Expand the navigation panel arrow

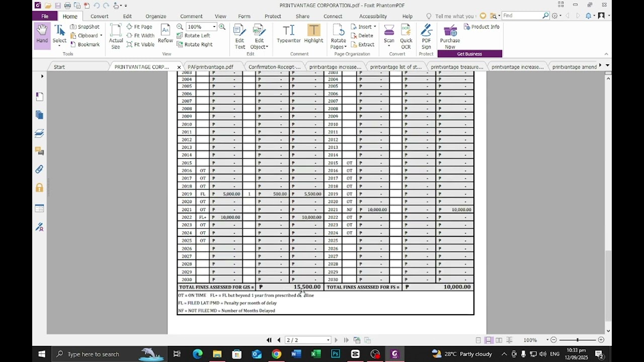point(42,76)
